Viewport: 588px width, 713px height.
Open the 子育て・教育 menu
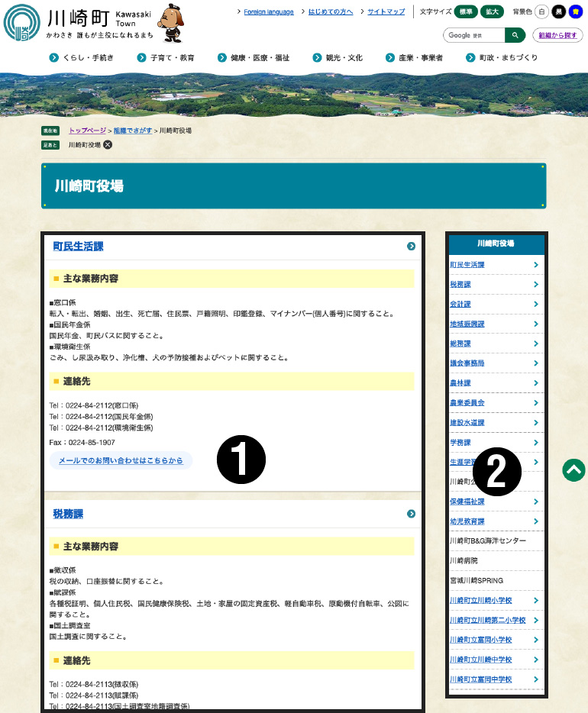[166, 58]
